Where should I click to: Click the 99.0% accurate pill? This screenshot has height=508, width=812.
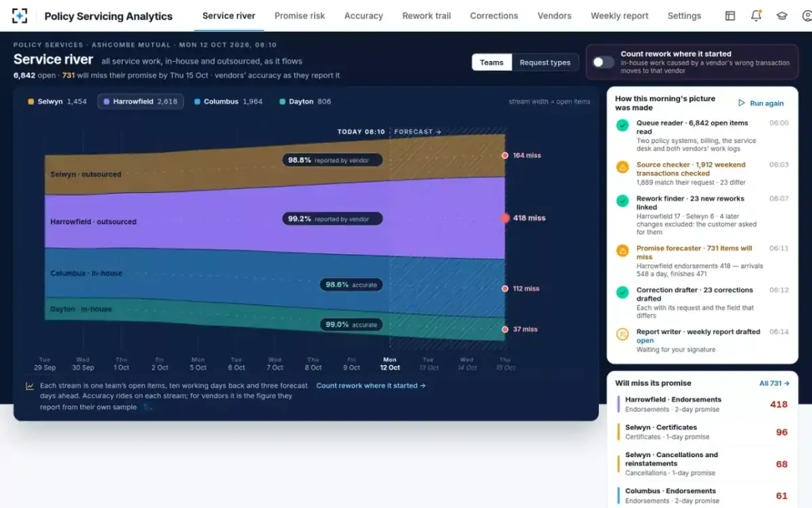(x=351, y=324)
